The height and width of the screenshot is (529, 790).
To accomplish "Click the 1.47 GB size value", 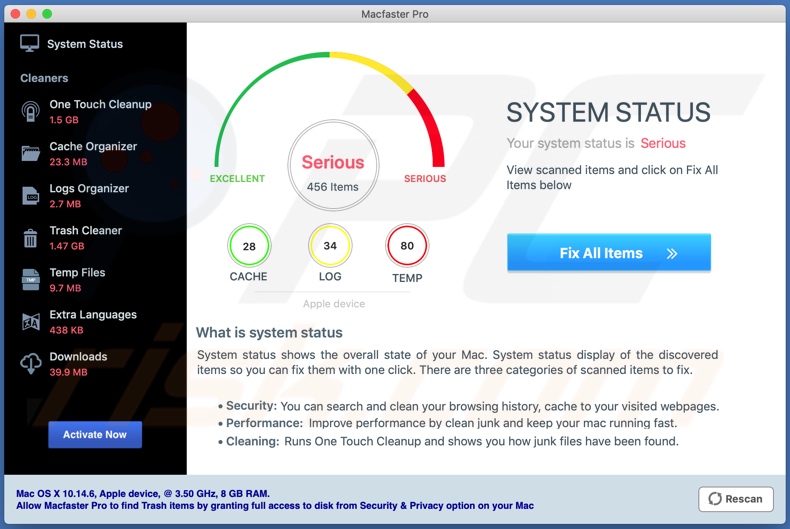I will pos(67,246).
